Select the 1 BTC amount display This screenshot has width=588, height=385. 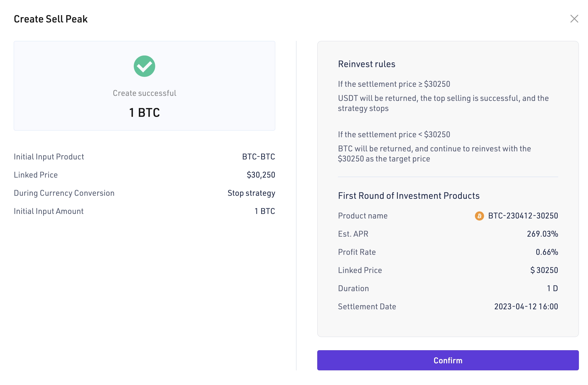[144, 113]
